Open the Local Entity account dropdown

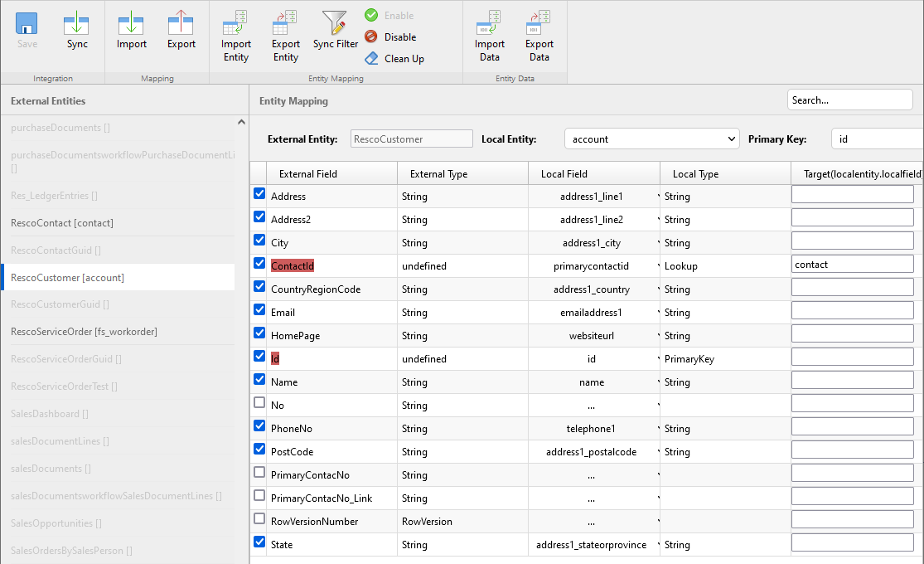coord(651,139)
